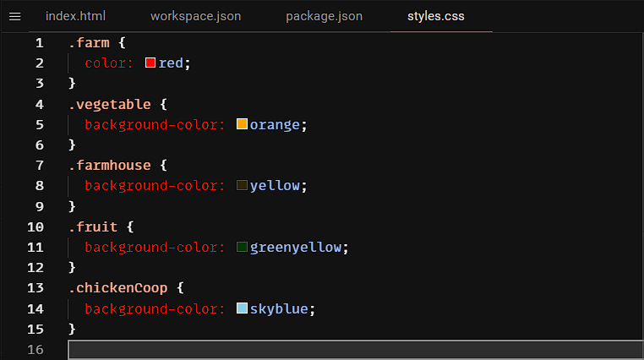The width and height of the screenshot is (644, 360).
Task: Open the greenyellow color swatch on line 11
Action: [x=242, y=247]
